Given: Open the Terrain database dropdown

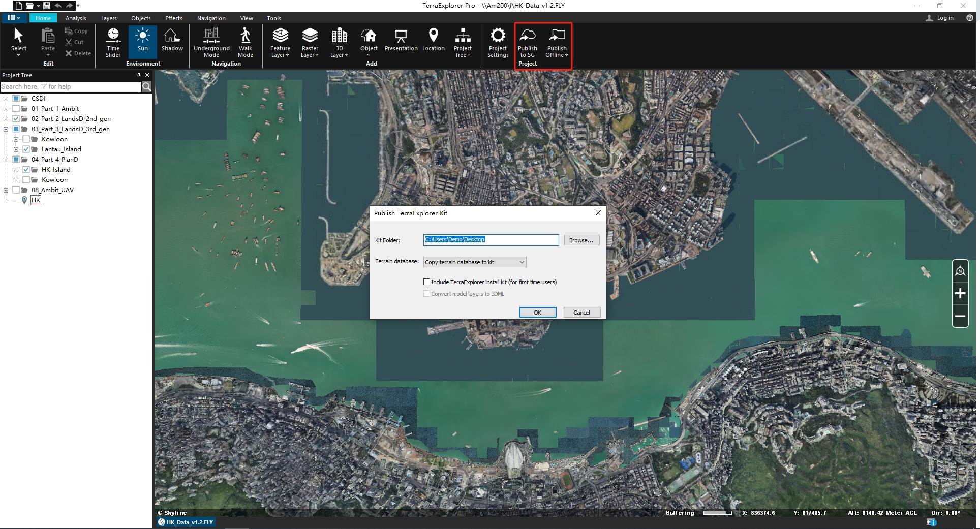Looking at the screenshot, I should (474, 262).
